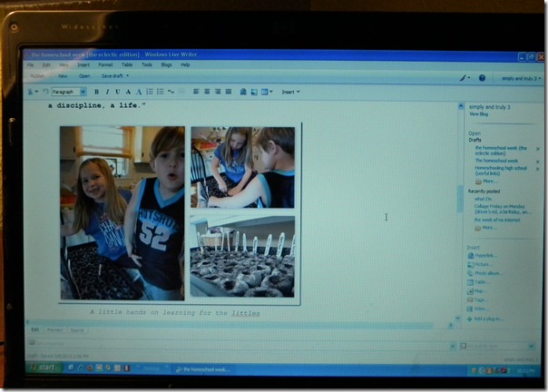Image resolution: width=548 pixels, height=392 pixels.
Task: Click the insert hyperlink toolbar icon
Action: coord(243,92)
